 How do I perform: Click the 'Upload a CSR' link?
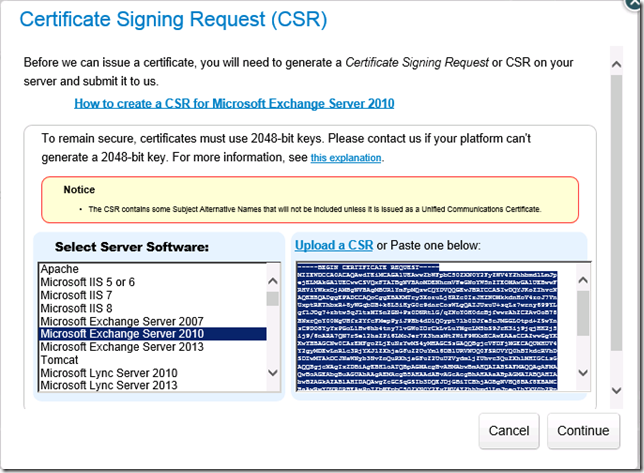click(x=334, y=245)
